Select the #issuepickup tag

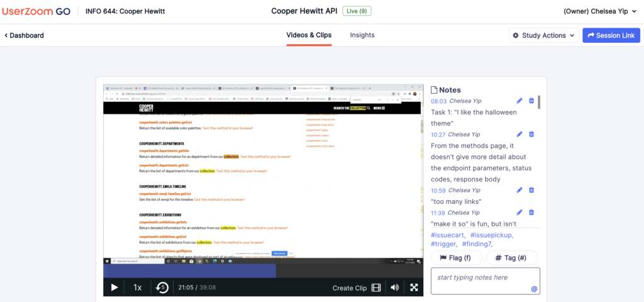(x=492, y=235)
